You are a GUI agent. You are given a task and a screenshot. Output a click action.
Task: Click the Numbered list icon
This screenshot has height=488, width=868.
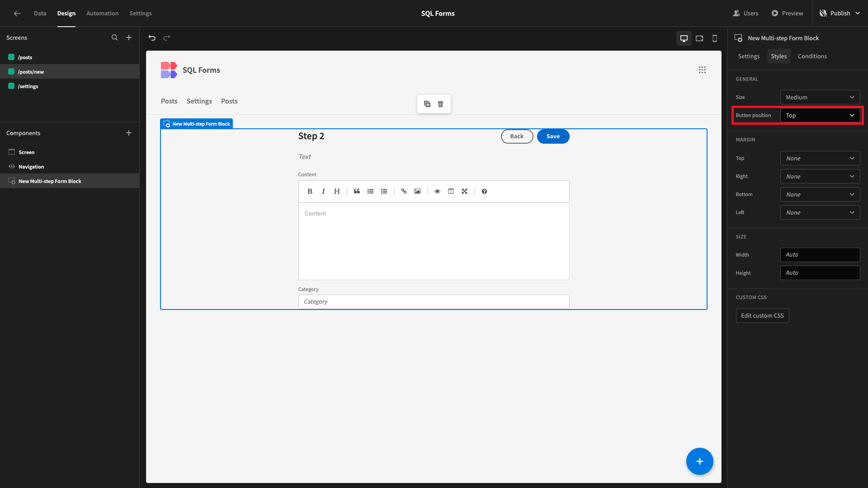385,191
